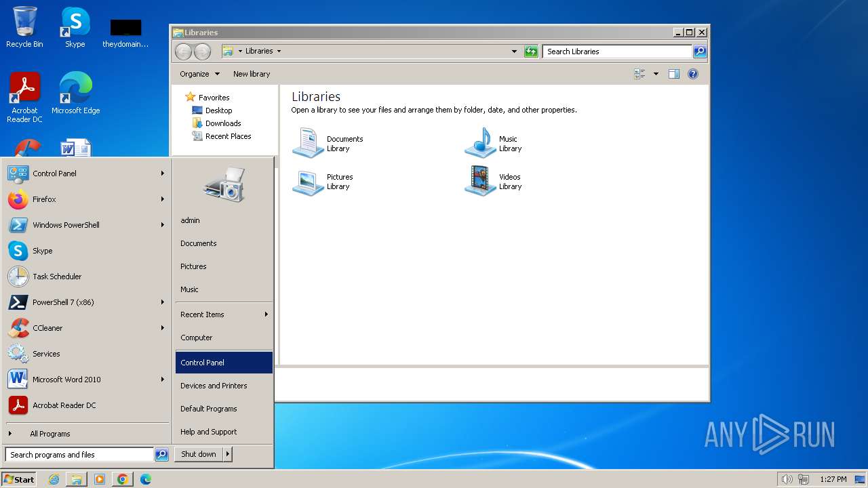Open Documents from Start menu right pane

[x=224, y=243]
